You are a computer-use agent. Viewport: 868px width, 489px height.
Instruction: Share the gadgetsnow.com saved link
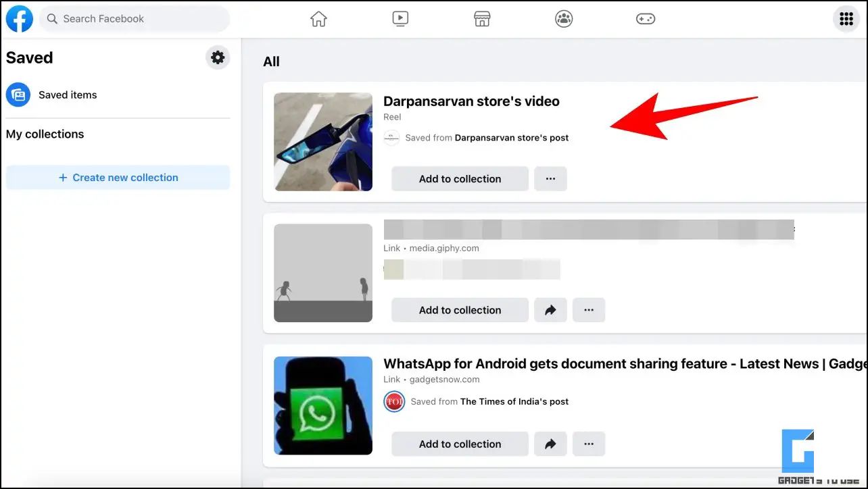[550, 444]
